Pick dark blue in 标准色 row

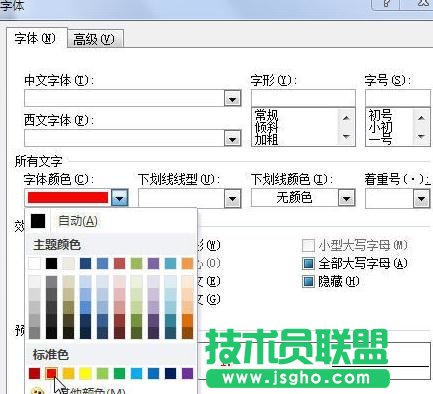click(x=170, y=373)
